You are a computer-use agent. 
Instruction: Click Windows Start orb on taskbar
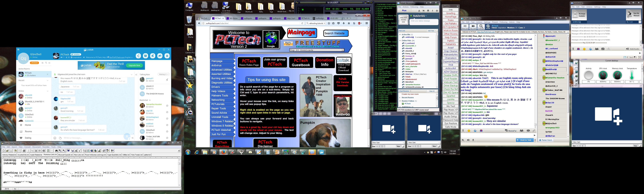coord(188,152)
